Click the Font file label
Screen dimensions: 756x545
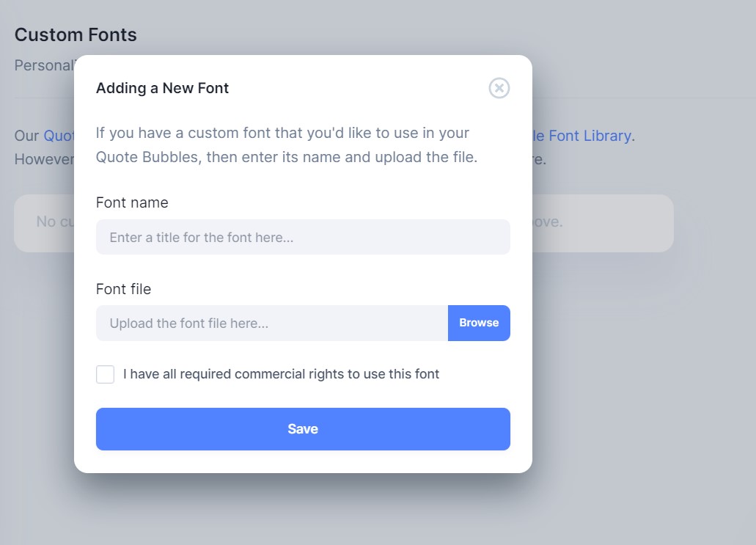(123, 289)
